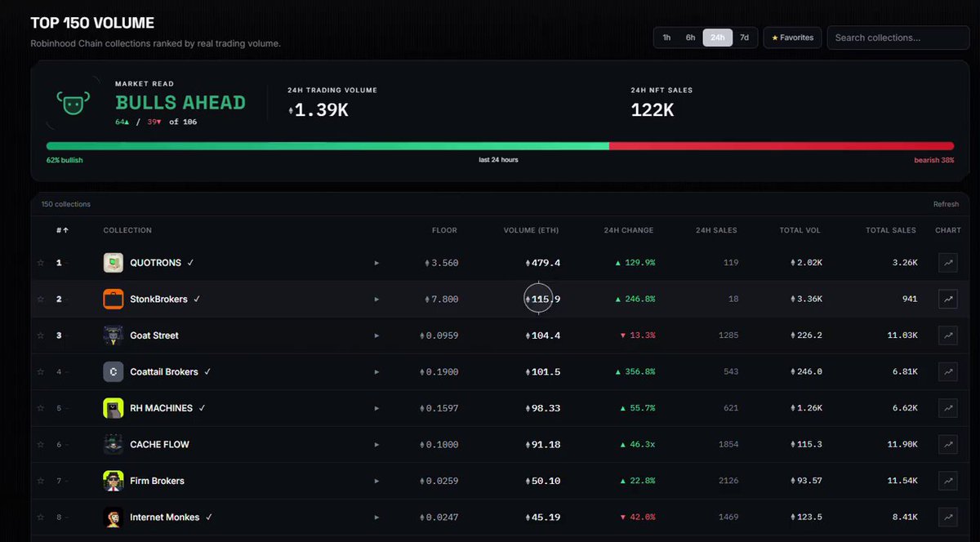980x542 pixels.
Task: Expand the Coattail Brokers row arrow
Action: click(x=376, y=372)
